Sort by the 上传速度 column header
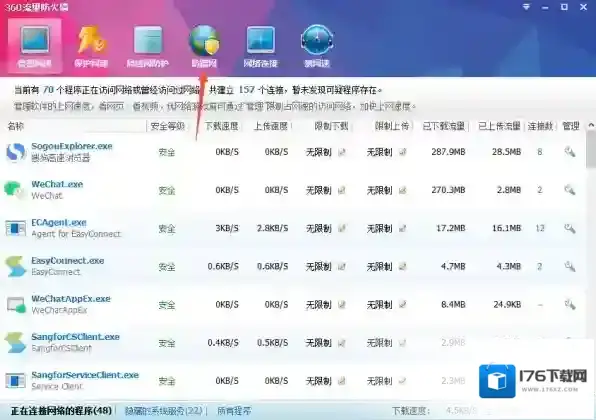This screenshot has height=420, width=596. 271,126
